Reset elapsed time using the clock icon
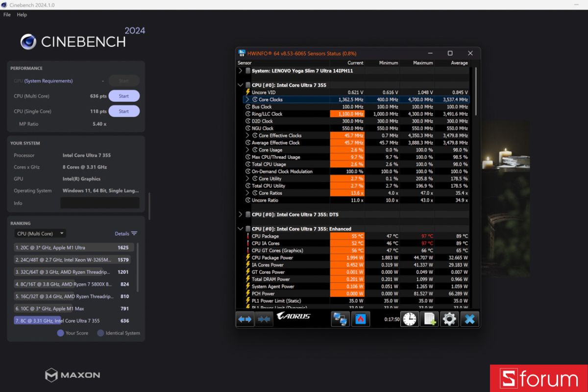Viewport: 588px width, 392px height. [x=410, y=319]
